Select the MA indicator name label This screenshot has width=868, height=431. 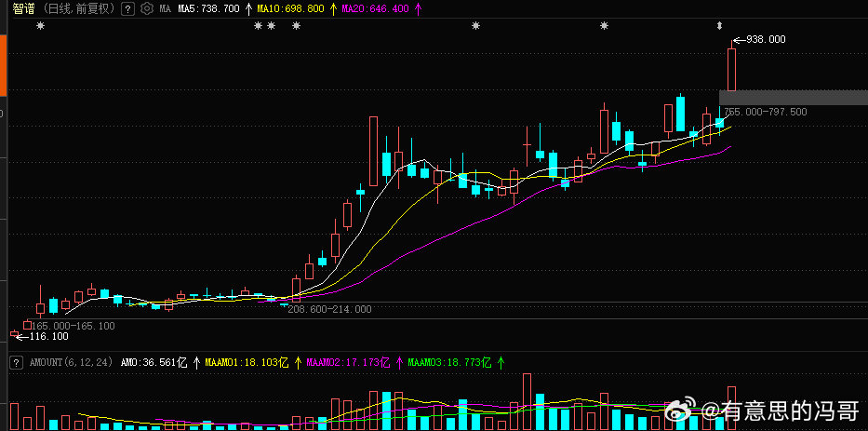tap(165, 9)
